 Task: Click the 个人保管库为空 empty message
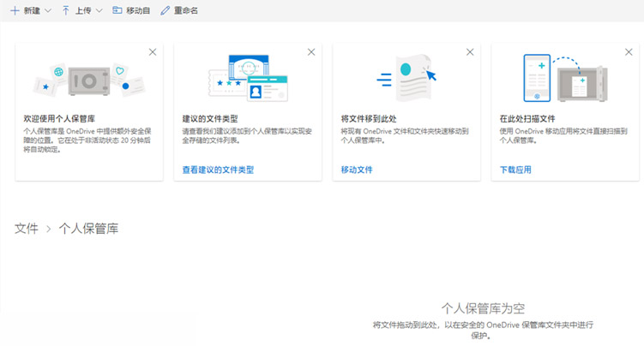tap(483, 307)
